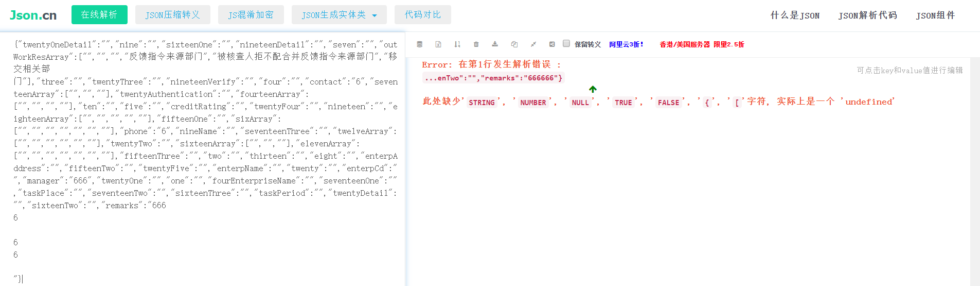Click the Excel export icon
Screen dimensions: 980x286
(438, 44)
